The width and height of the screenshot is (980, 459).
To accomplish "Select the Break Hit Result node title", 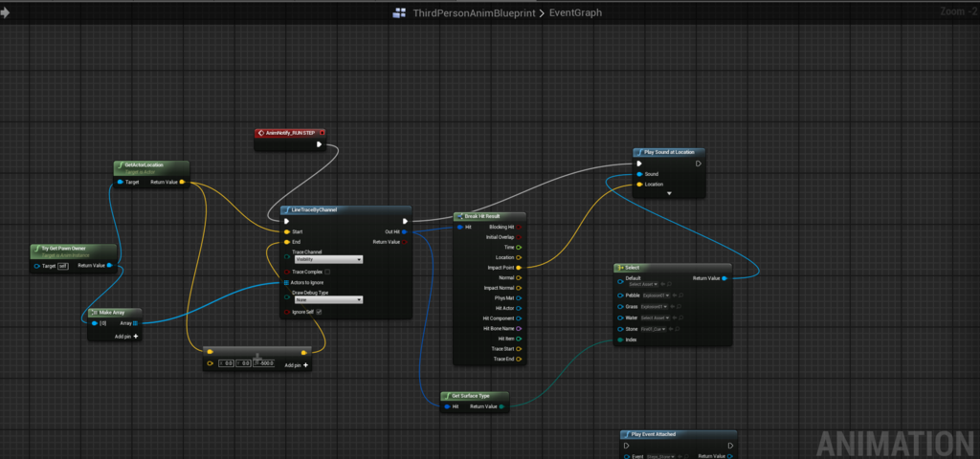I will [482, 216].
